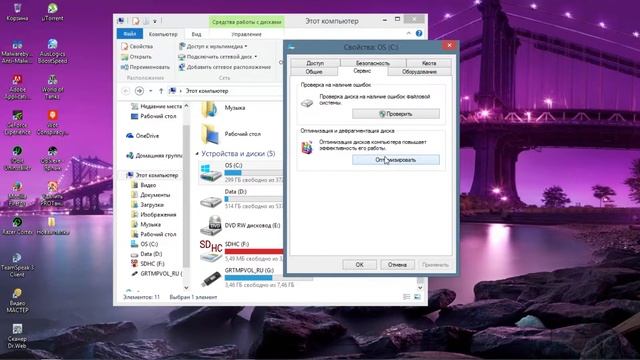Click the Проверить button
The height and width of the screenshot is (360, 640).
point(396,114)
